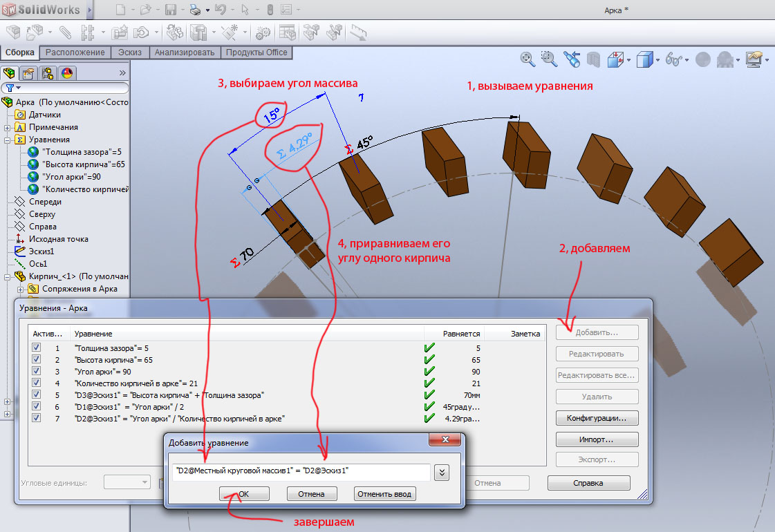Open the DisplayManager color ball tab
This screenshot has height=532, width=775.
[x=67, y=73]
